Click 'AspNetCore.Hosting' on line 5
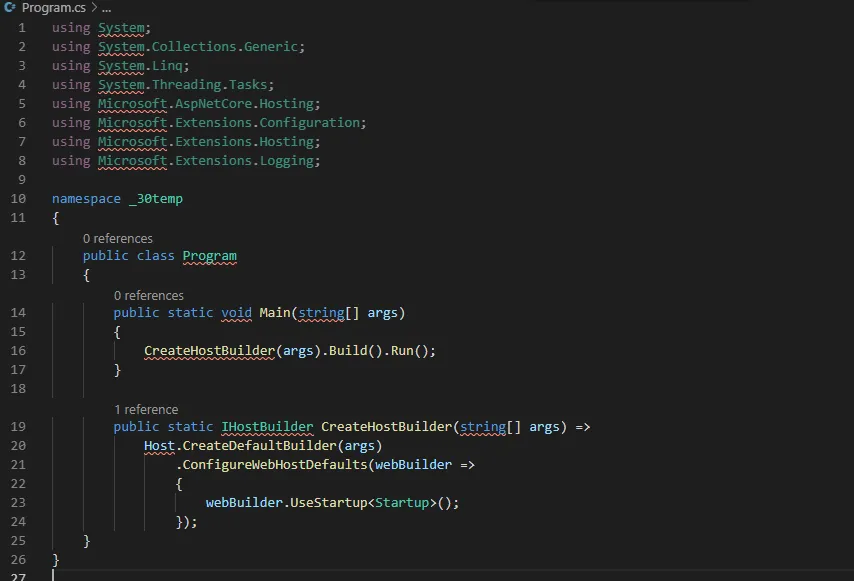Image resolution: width=854 pixels, height=581 pixels. [x=245, y=104]
